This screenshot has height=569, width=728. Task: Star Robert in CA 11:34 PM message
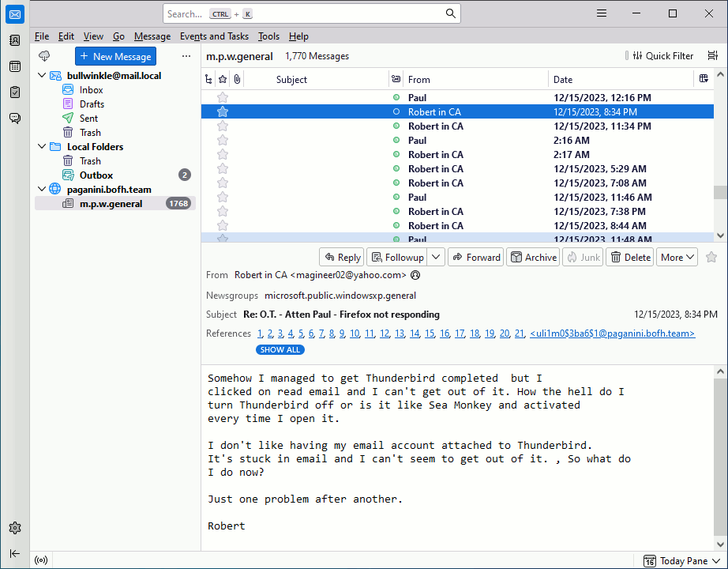(x=223, y=126)
